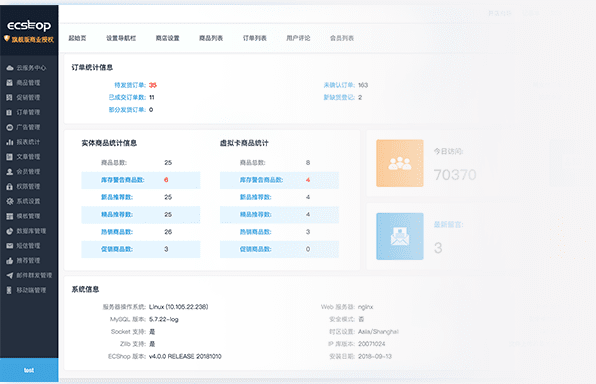Click 库存警告商品数 under 实体商品统计信息
This screenshot has height=384, width=596.
(122, 180)
